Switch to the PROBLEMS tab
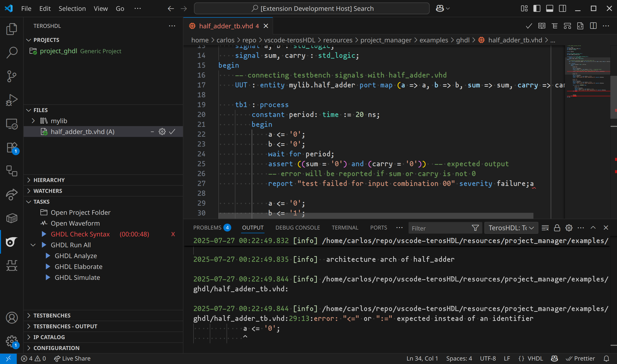Viewport: 617px width, 364px height. [x=212, y=228]
